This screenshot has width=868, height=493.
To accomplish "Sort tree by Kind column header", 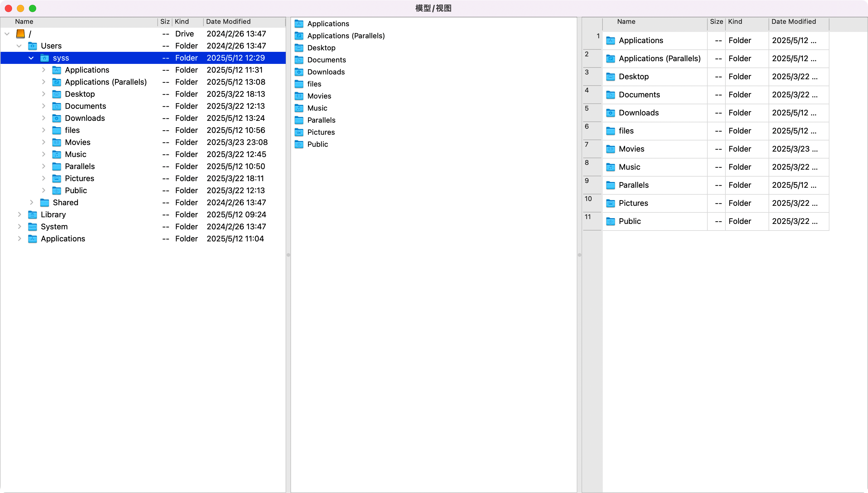I will [188, 22].
